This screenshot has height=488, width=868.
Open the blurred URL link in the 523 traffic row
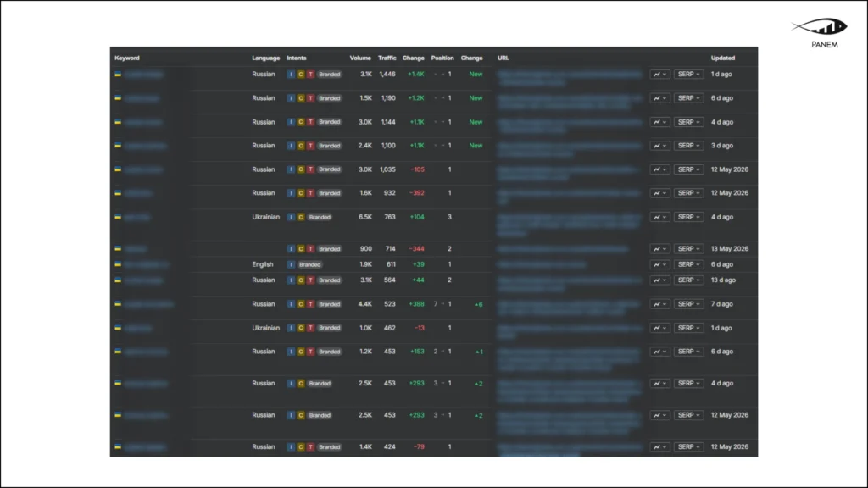[x=569, y=308]
